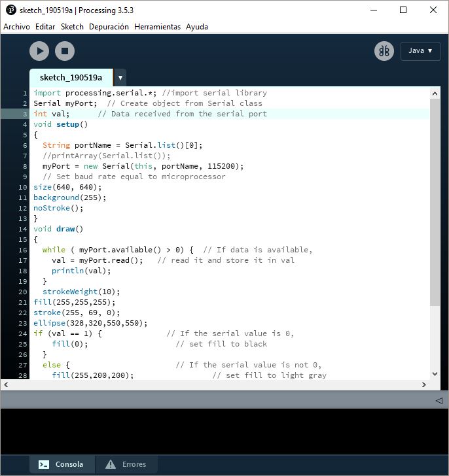Click the horizontal scrollbar left arrow

coord(6,385)
